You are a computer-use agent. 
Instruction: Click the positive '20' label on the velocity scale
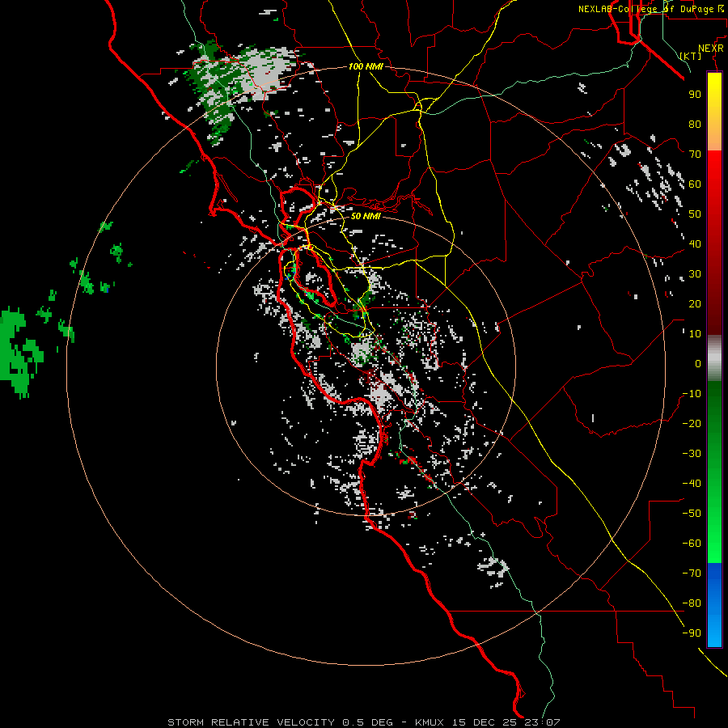[x=695, y=303]
